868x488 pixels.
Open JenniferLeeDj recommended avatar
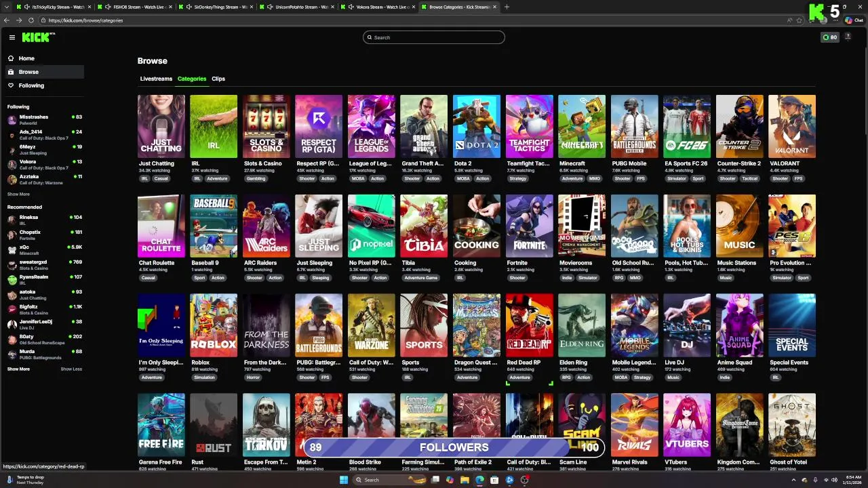pyautogui.click(x=12, y=325)
